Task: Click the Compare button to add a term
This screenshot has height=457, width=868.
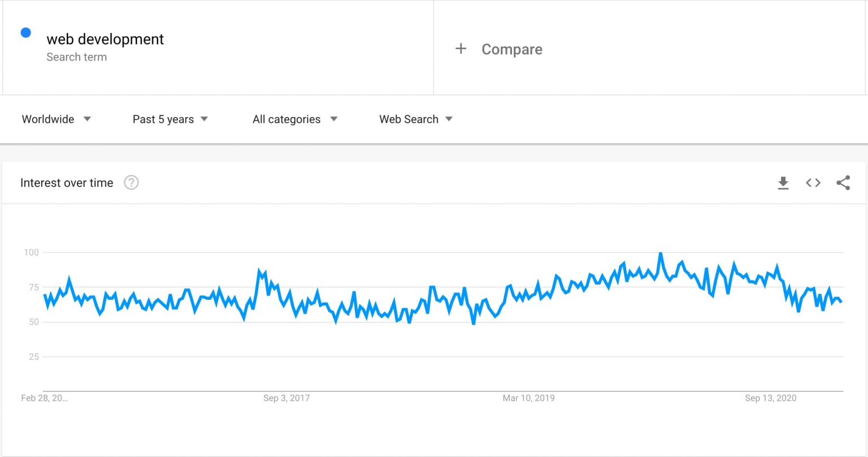Action: coord(511,49)
